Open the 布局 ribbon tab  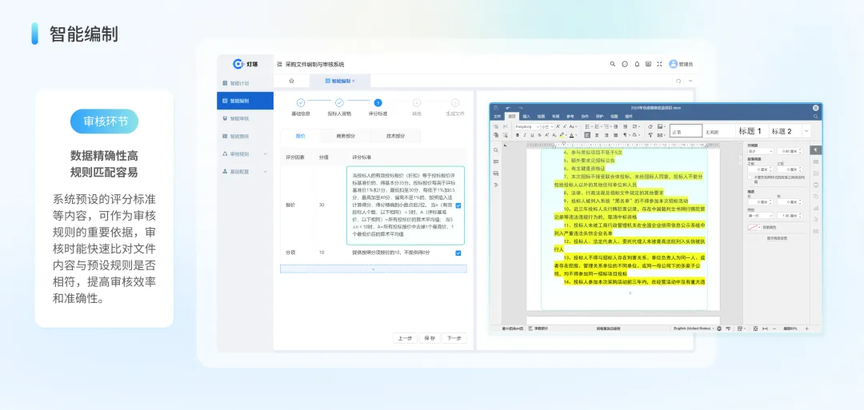(555, 116)
